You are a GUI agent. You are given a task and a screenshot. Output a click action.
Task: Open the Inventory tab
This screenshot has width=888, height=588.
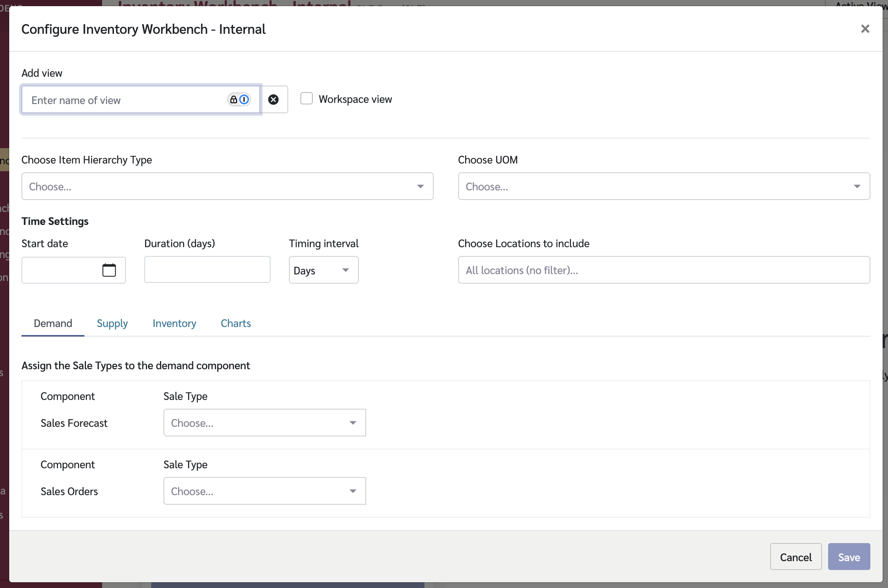click(174, 324)
